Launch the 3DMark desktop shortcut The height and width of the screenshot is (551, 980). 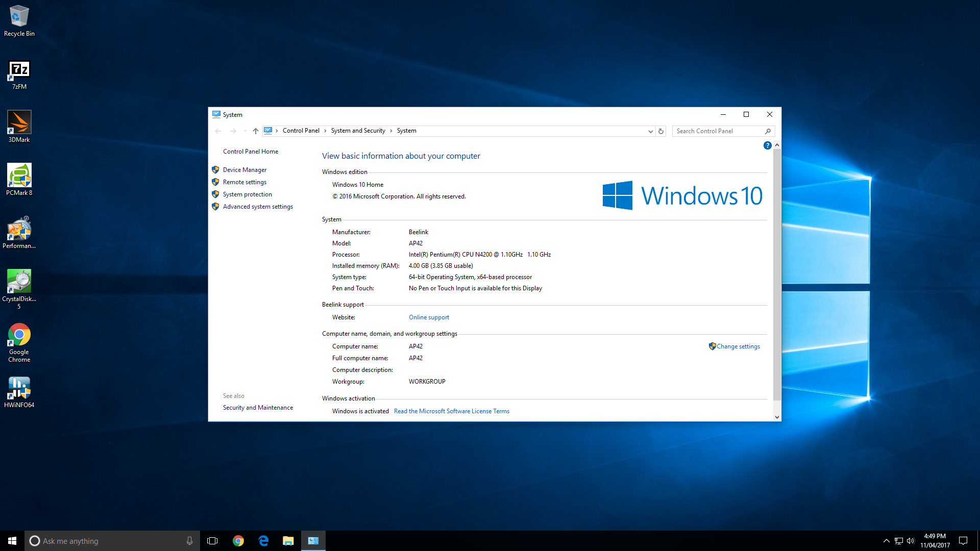[19, 127]
